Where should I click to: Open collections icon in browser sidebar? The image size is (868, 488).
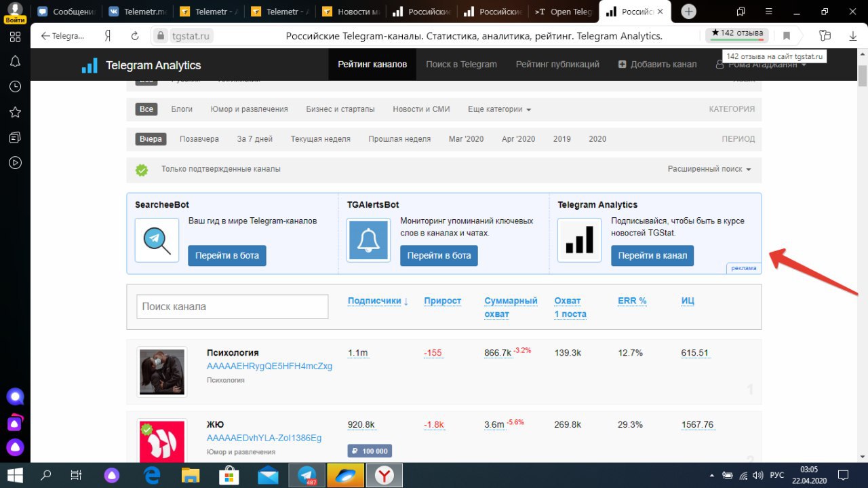15,138
